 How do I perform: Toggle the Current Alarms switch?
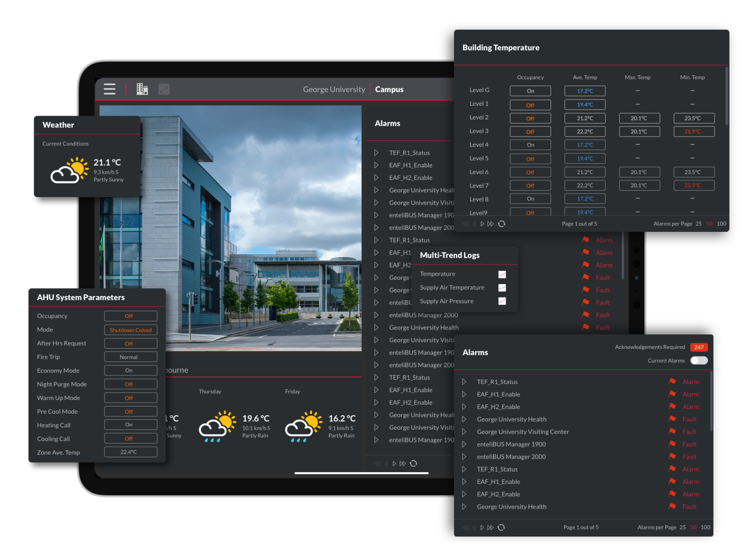coord(698,361)
